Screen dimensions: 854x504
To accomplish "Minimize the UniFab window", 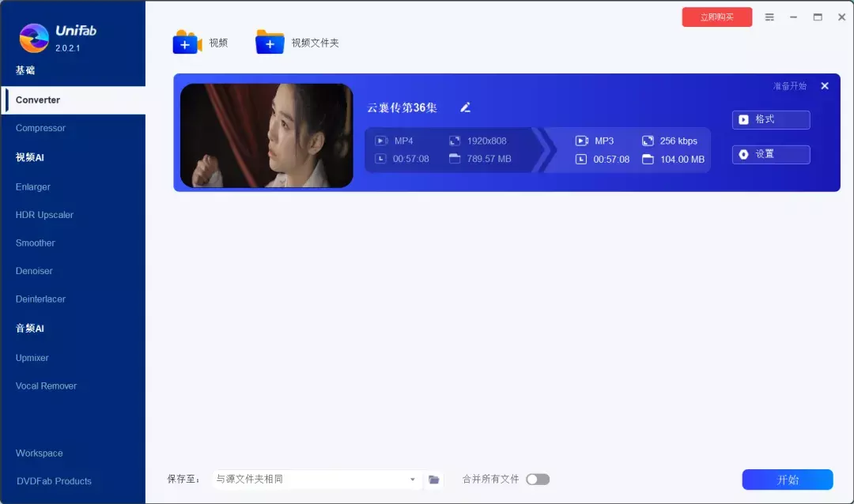I will pos(794,17).
